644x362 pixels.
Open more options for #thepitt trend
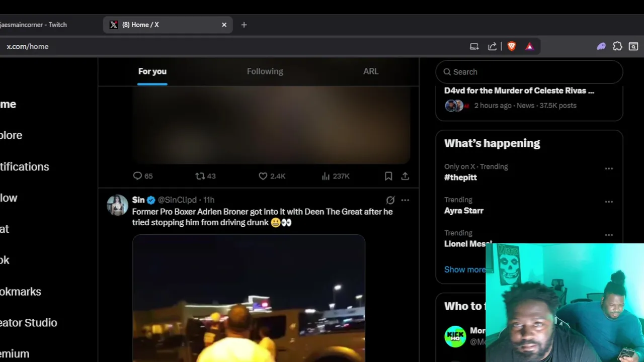[609, 168]
